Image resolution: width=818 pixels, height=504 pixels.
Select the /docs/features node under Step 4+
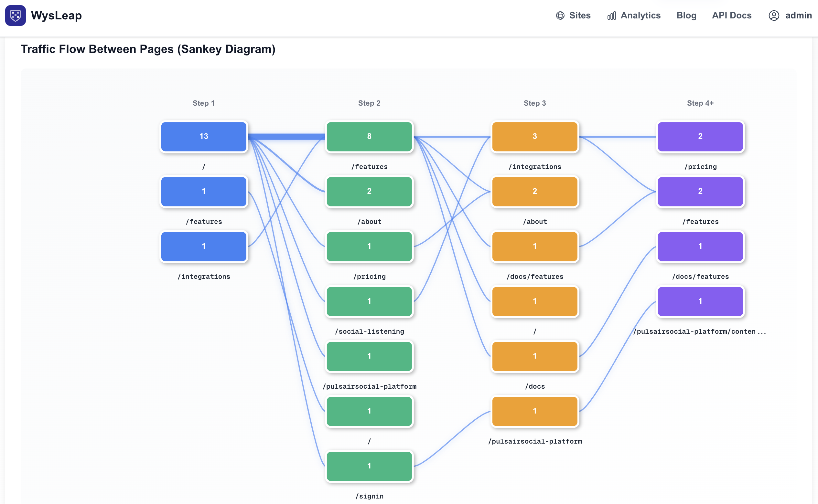point(700,246)
